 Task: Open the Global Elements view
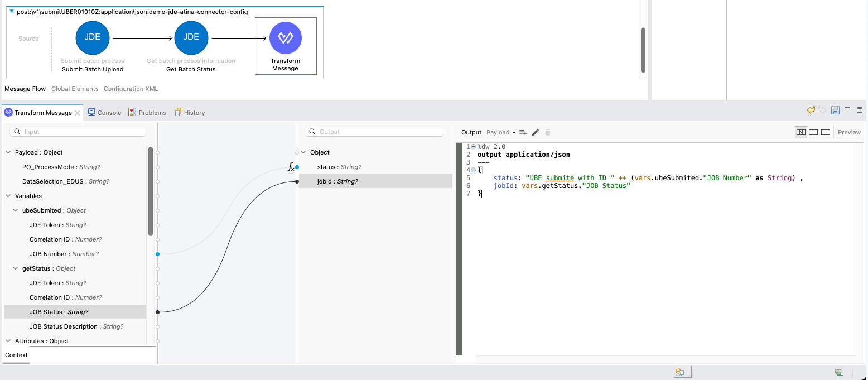[x=75, y=89]
